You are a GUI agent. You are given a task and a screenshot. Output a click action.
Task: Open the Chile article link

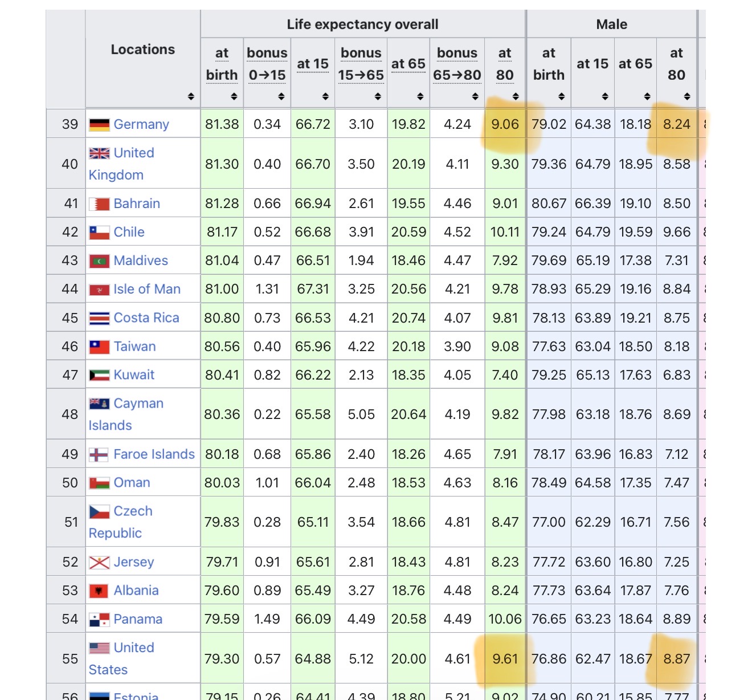tap(129, 232)
